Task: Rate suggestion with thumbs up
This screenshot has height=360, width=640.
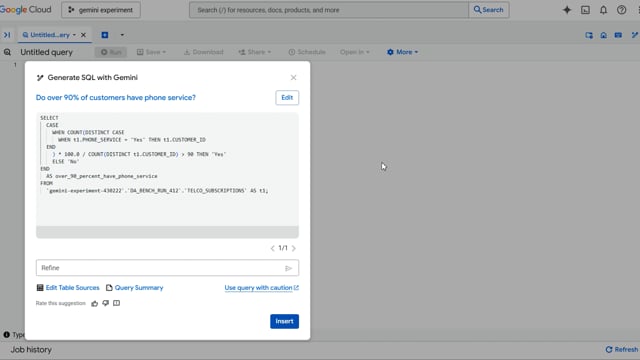Action: (95, 303)
